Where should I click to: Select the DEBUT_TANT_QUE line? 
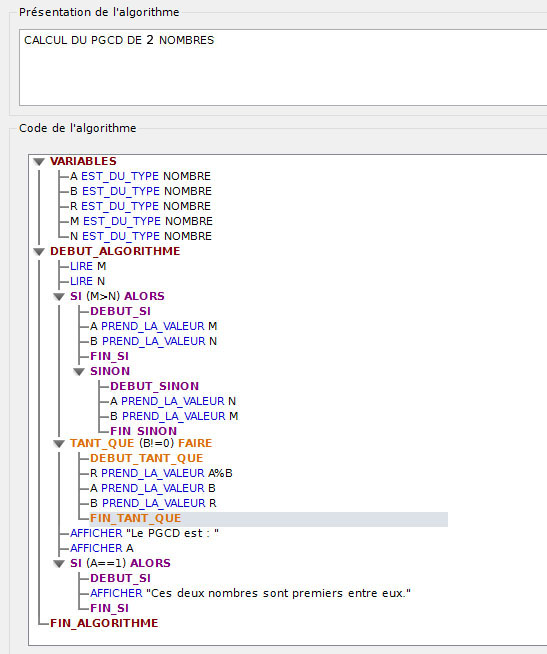click(x=146, y=458)
